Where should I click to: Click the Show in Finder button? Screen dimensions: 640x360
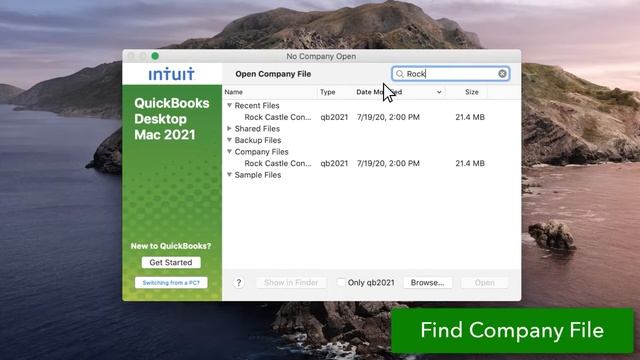(291, 282)
